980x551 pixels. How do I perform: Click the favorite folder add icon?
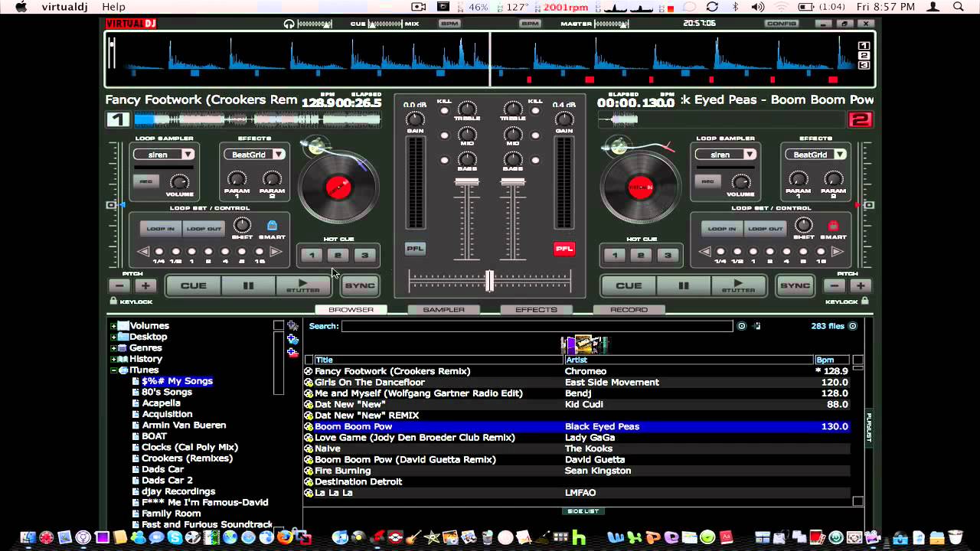click(292, 326)
